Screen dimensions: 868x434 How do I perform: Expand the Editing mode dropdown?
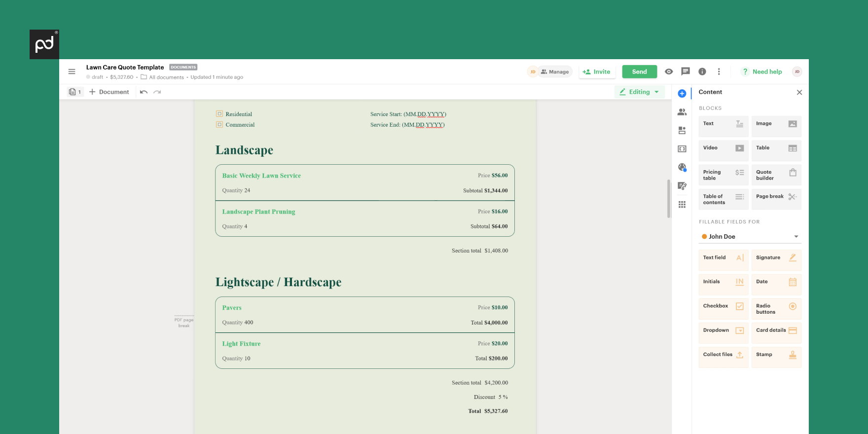pyautogui.click(x=640, y=92)
